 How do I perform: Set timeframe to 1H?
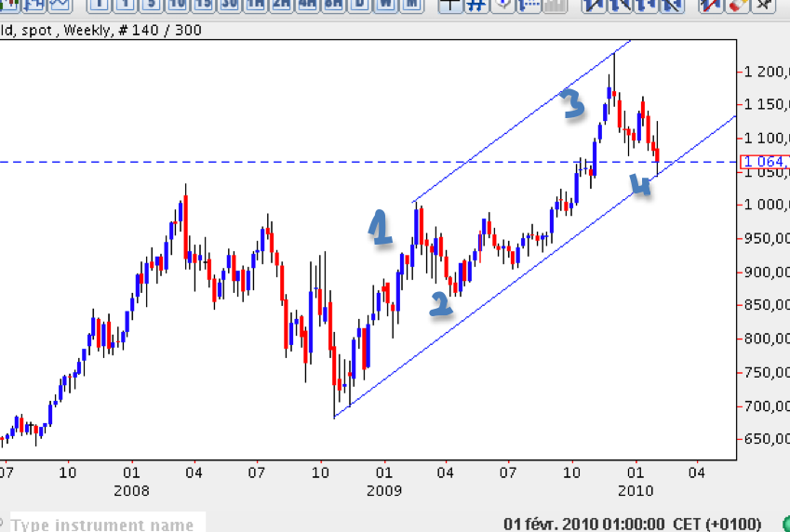255,5
